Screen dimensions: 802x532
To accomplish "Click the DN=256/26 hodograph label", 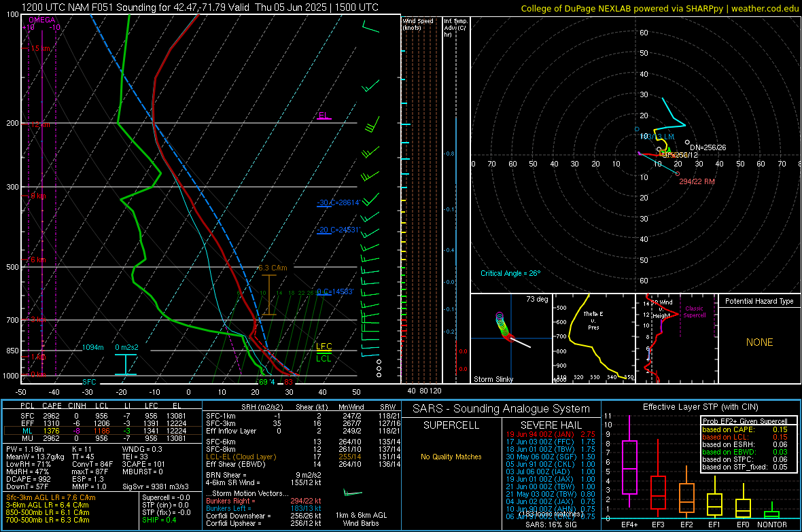I will click(708, 147).
